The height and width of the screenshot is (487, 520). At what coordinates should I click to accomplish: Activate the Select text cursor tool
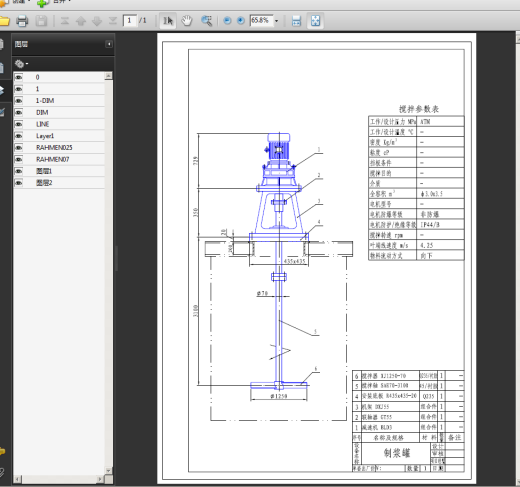click(168, 21)
